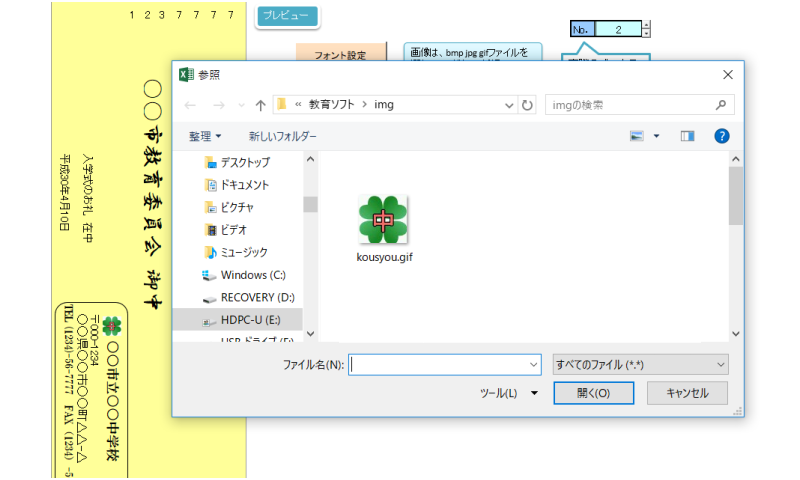Select the kousyou.gif file thumbnail
Screen dimensions: 800x480
tap(383, 222)
